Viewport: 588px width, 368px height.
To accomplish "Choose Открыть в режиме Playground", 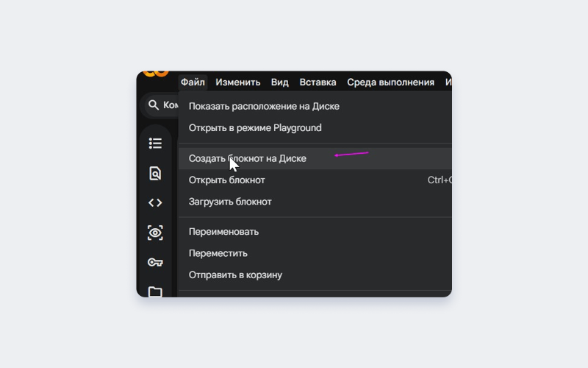I will coord(255,128).
